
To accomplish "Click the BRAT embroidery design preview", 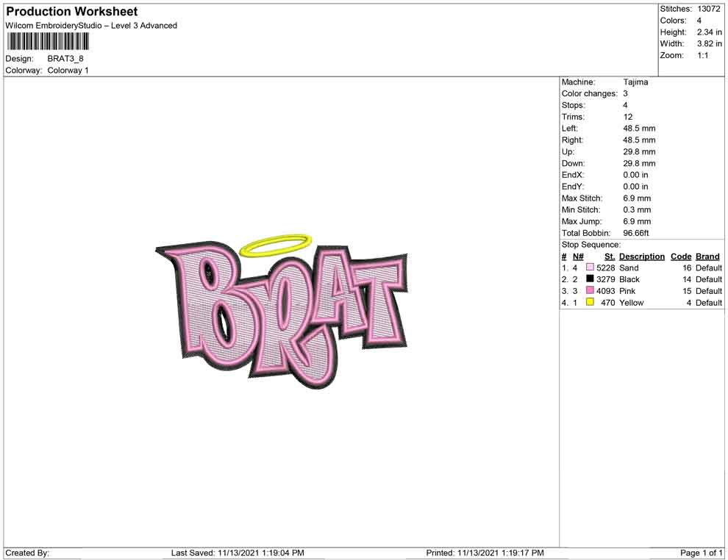I will point(282,312).
